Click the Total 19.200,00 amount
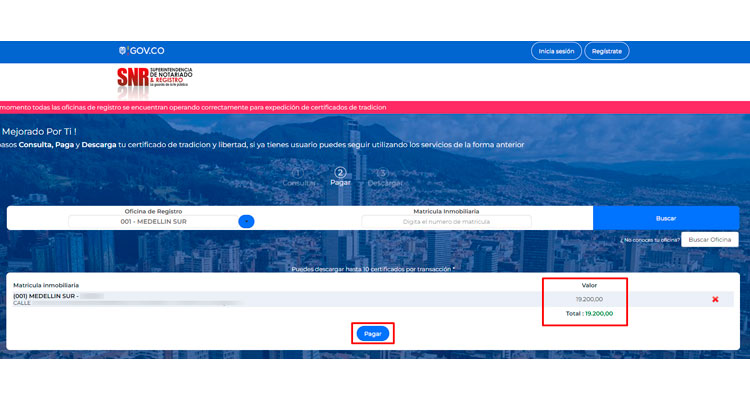Screen dimensions: 750x400 coord(588,313)
